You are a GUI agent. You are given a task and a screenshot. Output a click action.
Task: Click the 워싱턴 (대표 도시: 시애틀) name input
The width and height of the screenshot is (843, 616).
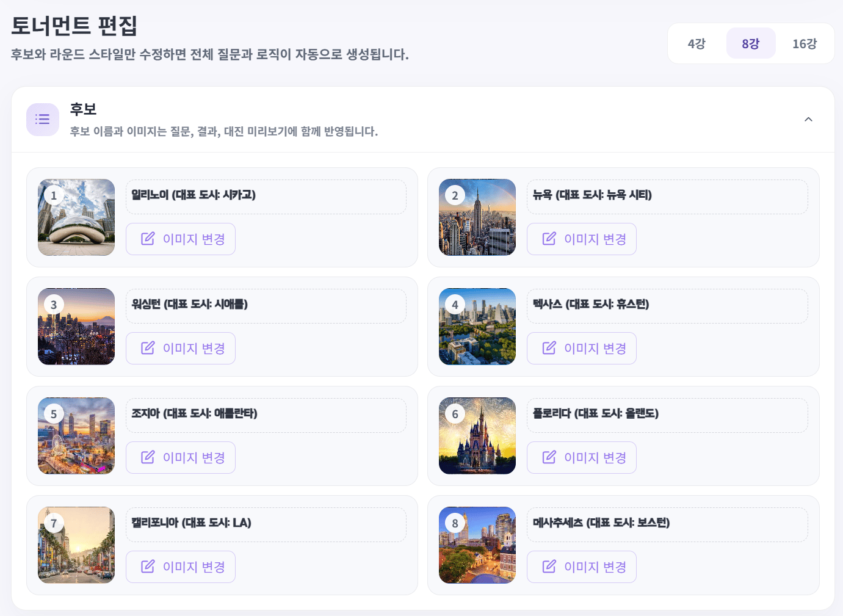pos(266,306)
